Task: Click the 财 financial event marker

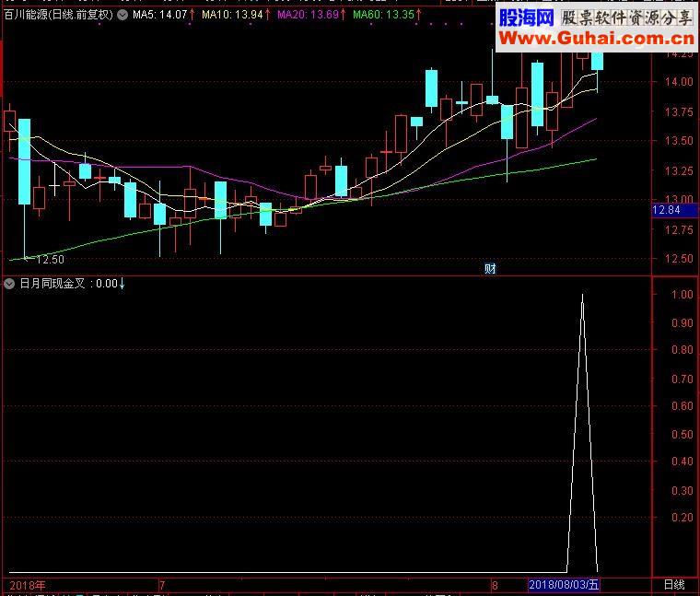Action: click(490, 268)
